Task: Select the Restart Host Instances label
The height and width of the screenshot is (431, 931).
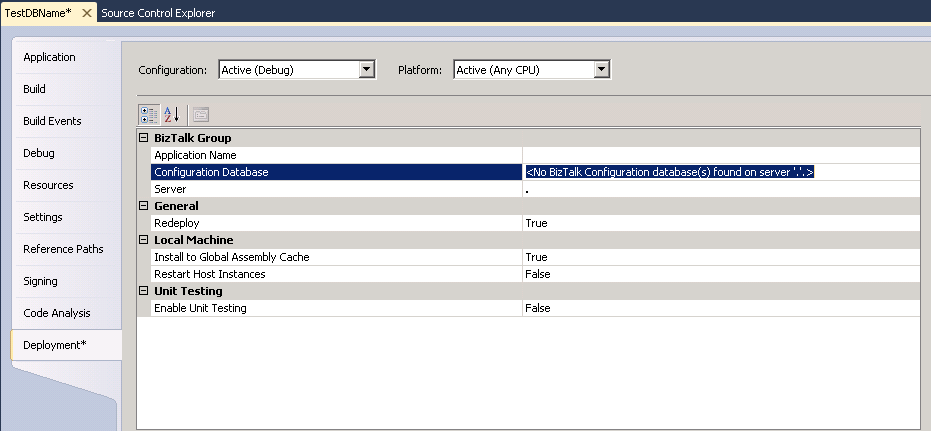Action: 337,274
